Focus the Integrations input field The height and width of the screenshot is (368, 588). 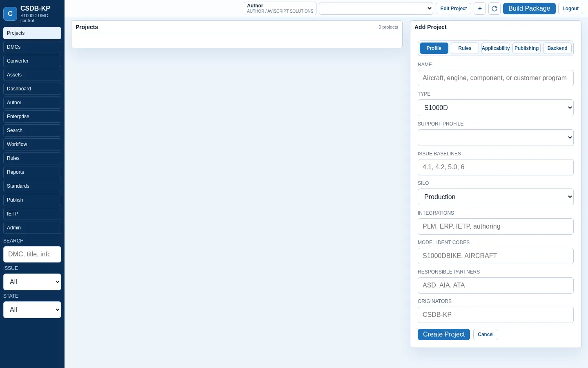[496, 227]
